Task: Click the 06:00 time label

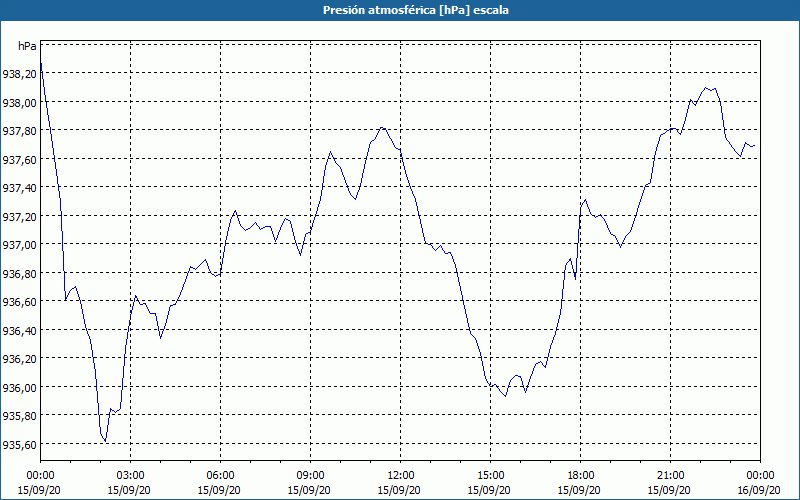Action: click(x=220, y=476)
